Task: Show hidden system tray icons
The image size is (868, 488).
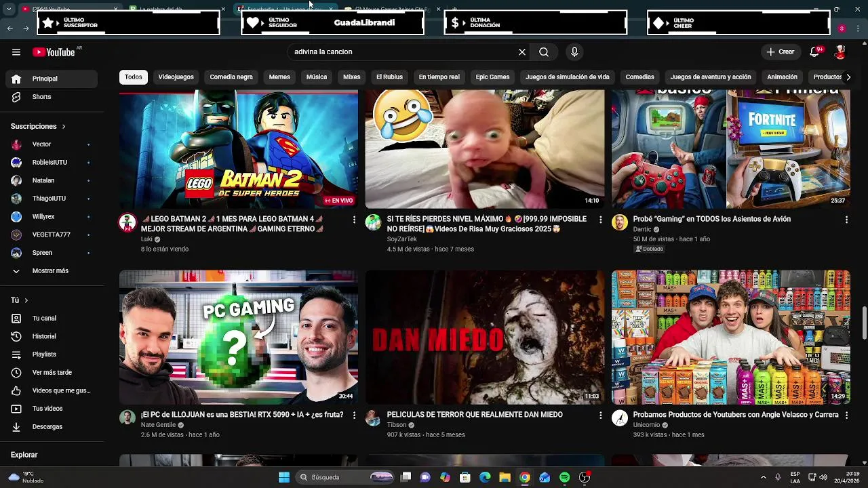Action: tap(763, 477)
